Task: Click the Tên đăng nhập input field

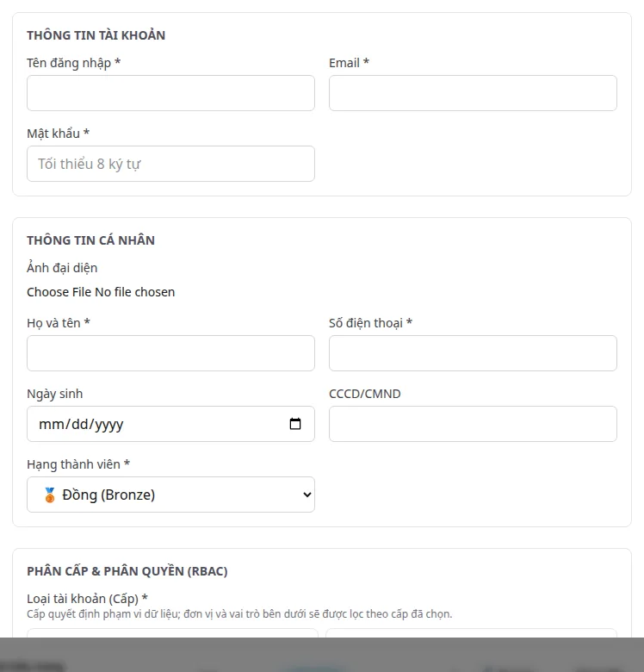Action: click(x=170, y=93)
